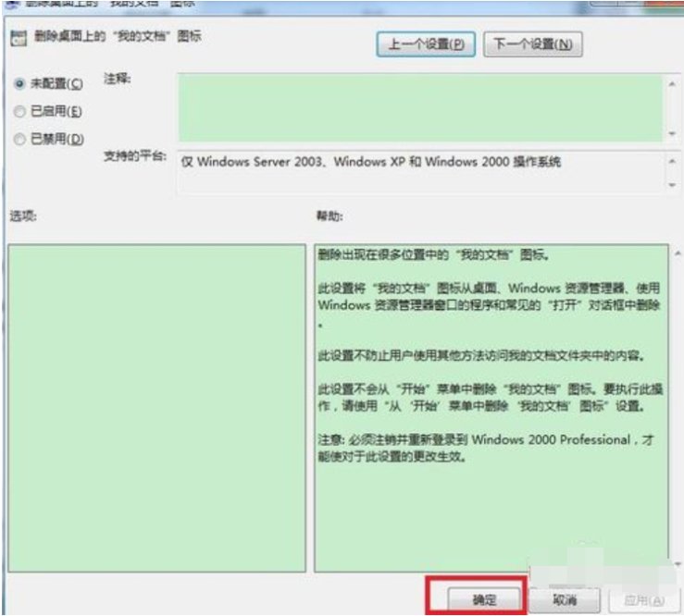The width and height of the screenshot is (684, 616).
Task: Click the 注意 note about Windows 2000 Professional
Action: pos(486,448)
